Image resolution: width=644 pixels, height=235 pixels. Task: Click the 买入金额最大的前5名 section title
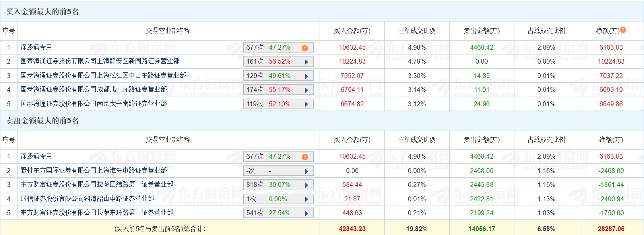43,12
